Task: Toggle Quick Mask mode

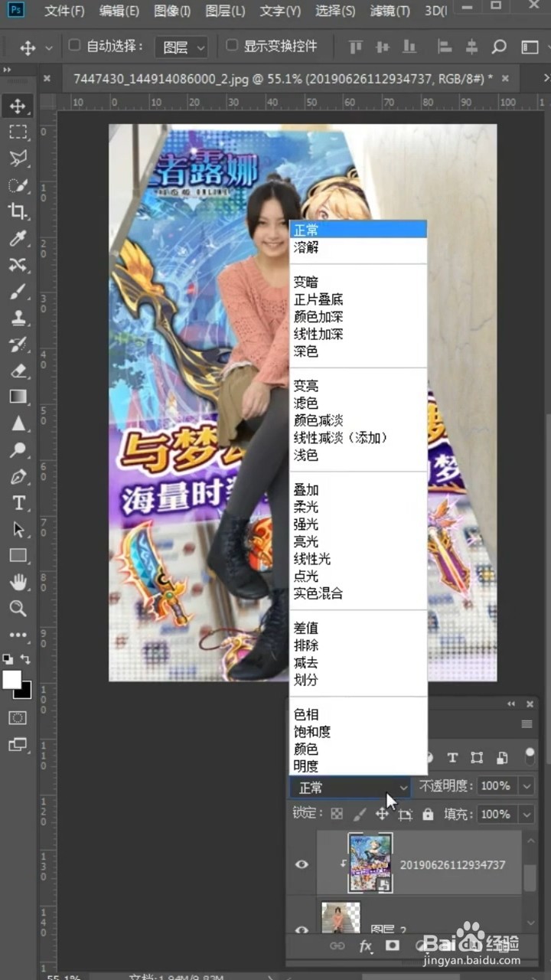Action: click(x=18, y=718)
